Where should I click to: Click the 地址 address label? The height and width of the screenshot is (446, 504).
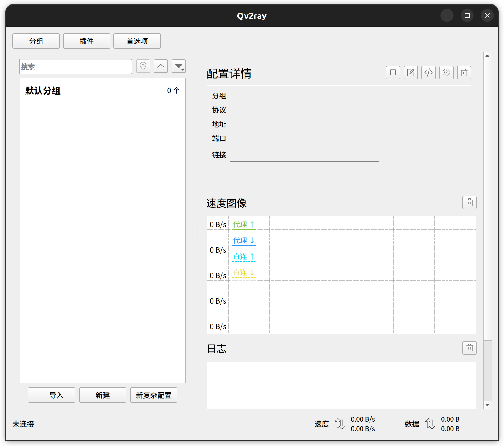pyautogui.click(x=219, y=124)
